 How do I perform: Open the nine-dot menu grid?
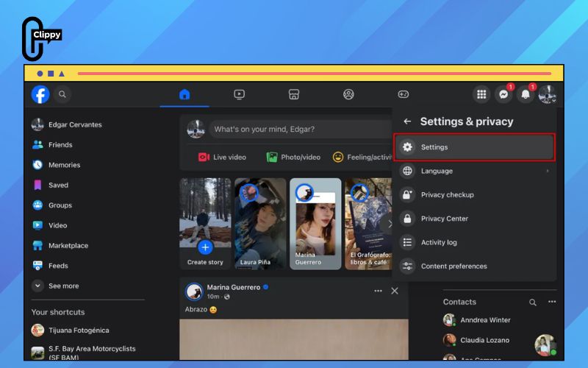481,94
